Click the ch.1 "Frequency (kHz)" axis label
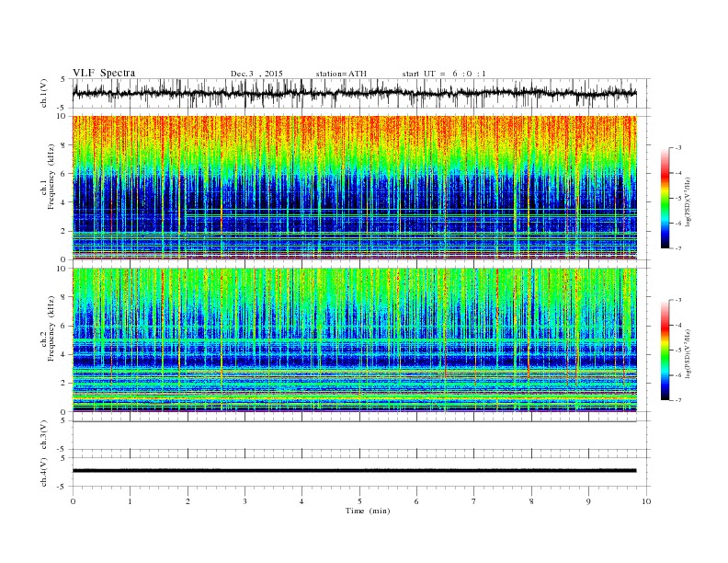Screen dimensions: 728x563 coord(51,177)
